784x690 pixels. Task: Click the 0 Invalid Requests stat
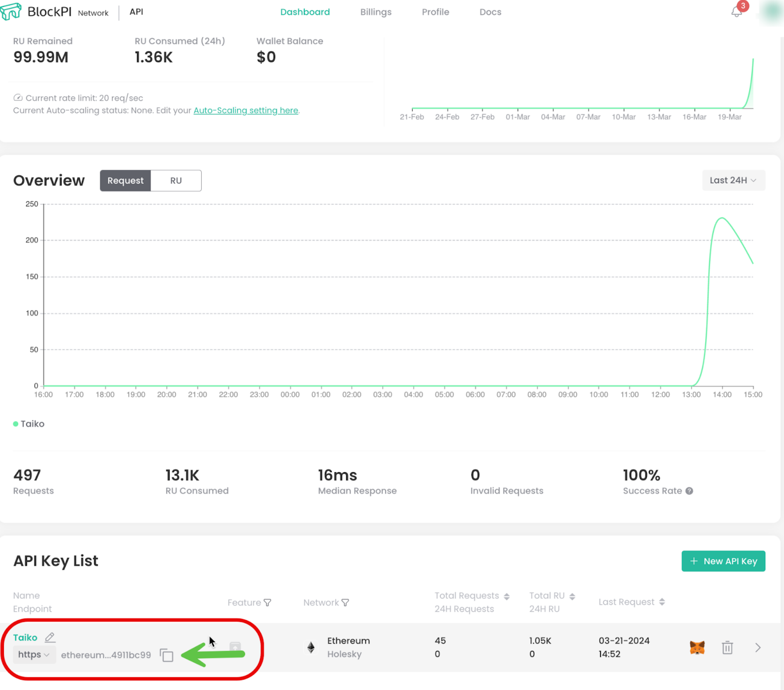[x=475, y=475]
